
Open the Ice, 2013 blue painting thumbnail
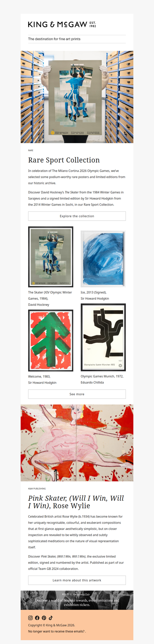click(103, 259)
